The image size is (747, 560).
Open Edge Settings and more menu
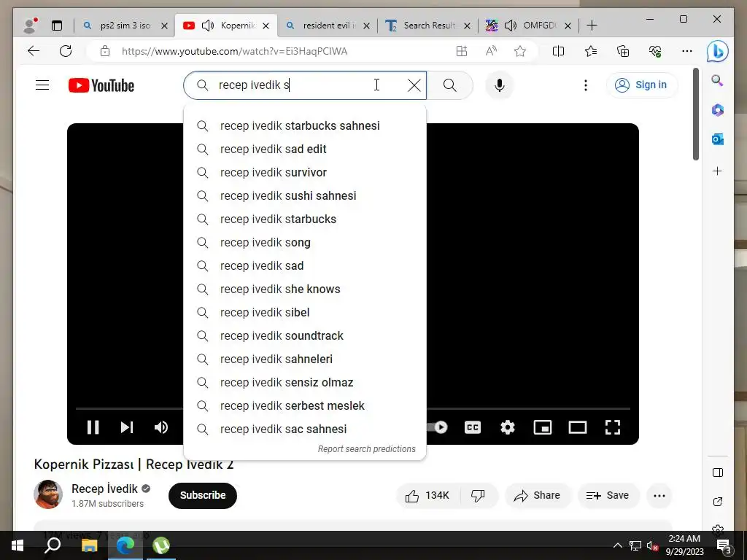[x=687, y=51]
